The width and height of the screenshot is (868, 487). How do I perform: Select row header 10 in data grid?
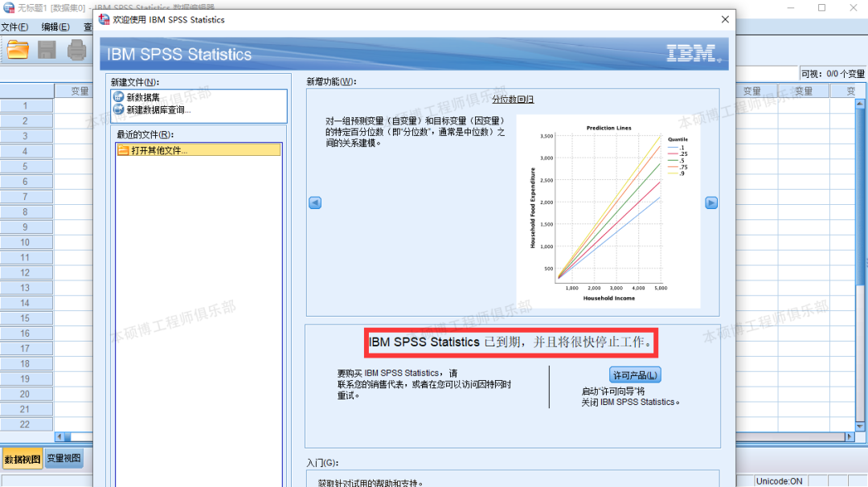click(x=27, y=243)
